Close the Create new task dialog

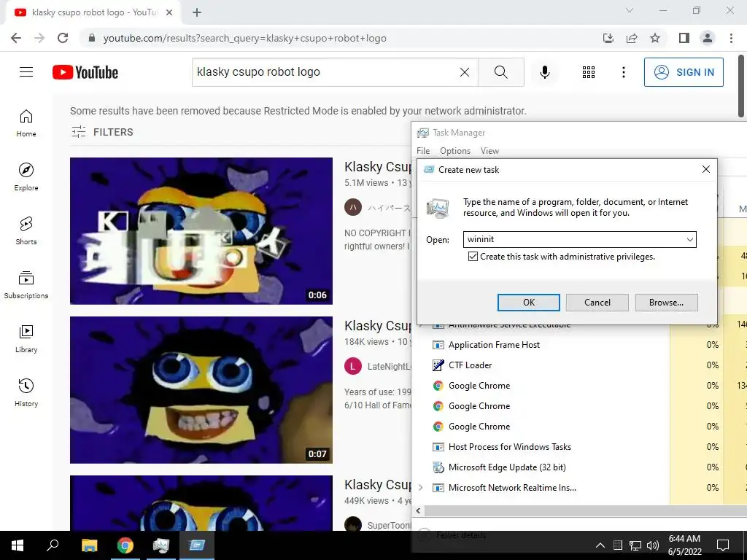[x=706, y=169]
